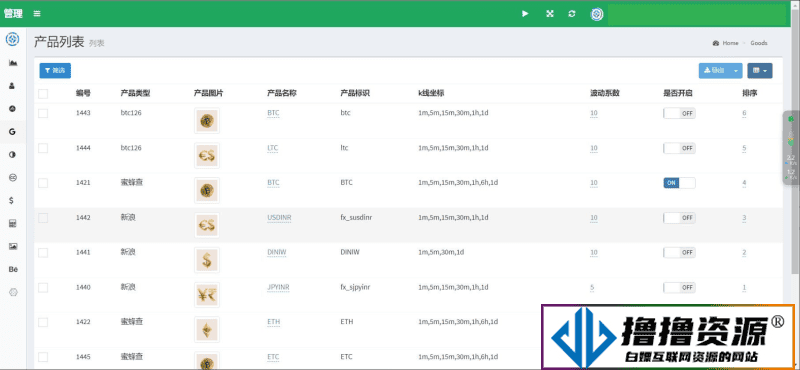Expand the export button dropdown arrow
This screenshot has height=370, width=800.
(735, 70)
